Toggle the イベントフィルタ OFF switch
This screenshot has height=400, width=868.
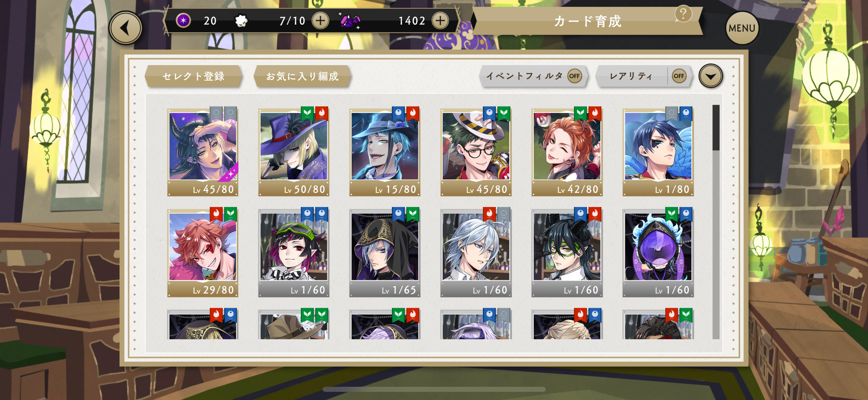(x=574, y=76)
